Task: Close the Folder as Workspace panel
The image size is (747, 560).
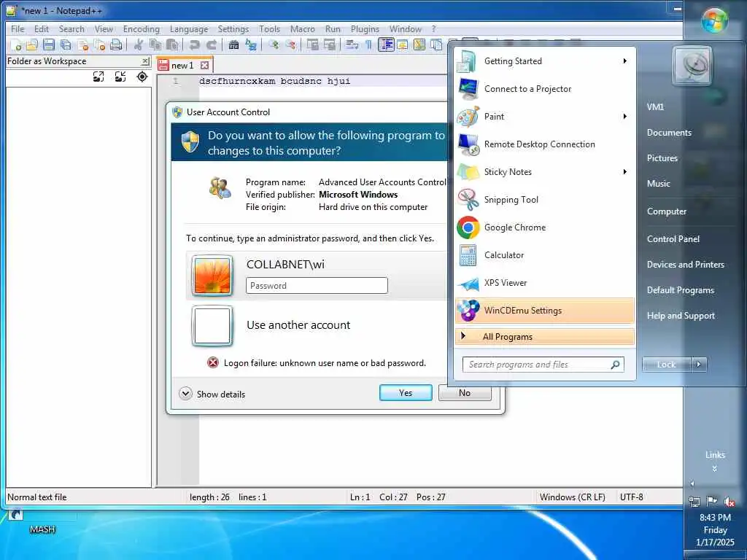Action: 145,61
